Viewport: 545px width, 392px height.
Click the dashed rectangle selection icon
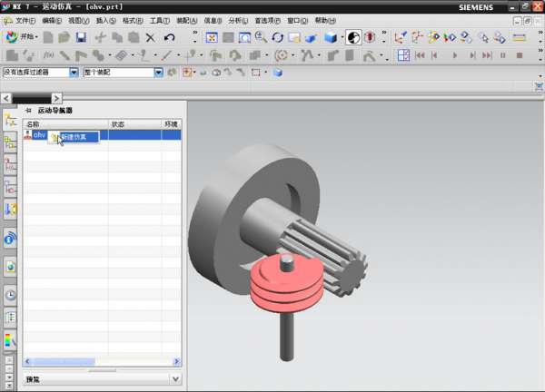[x=256, y=73]
